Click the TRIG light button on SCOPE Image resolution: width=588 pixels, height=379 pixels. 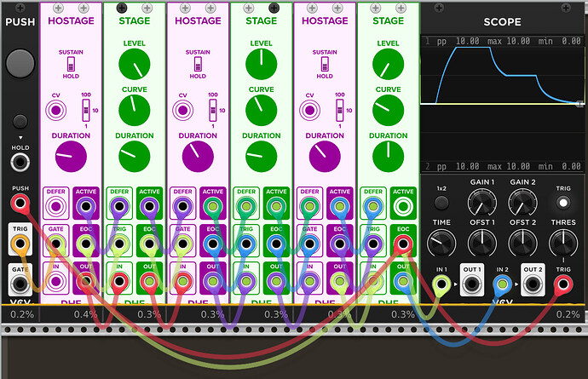pyautogui.click(x=563, y=203)
